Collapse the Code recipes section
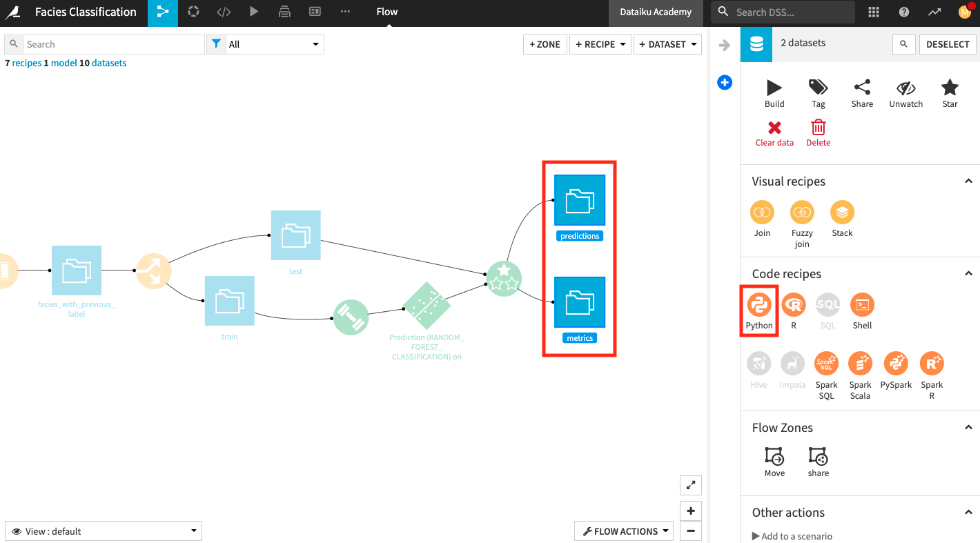The width and height of the screenshot is (980, 543). (968, 273)
